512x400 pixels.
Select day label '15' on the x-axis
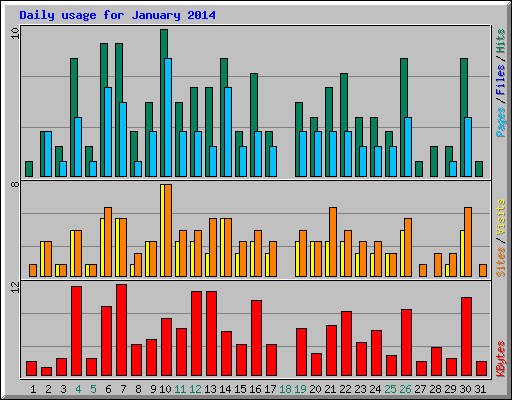tap(240, 389)
